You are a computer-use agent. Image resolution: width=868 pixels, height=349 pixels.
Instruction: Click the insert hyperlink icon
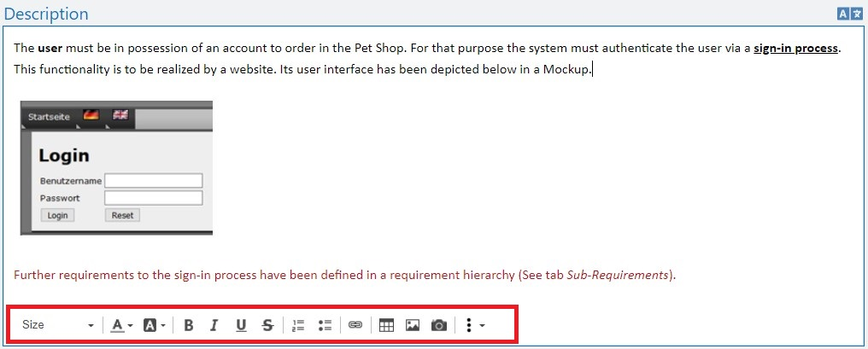[x=355, y=325]
